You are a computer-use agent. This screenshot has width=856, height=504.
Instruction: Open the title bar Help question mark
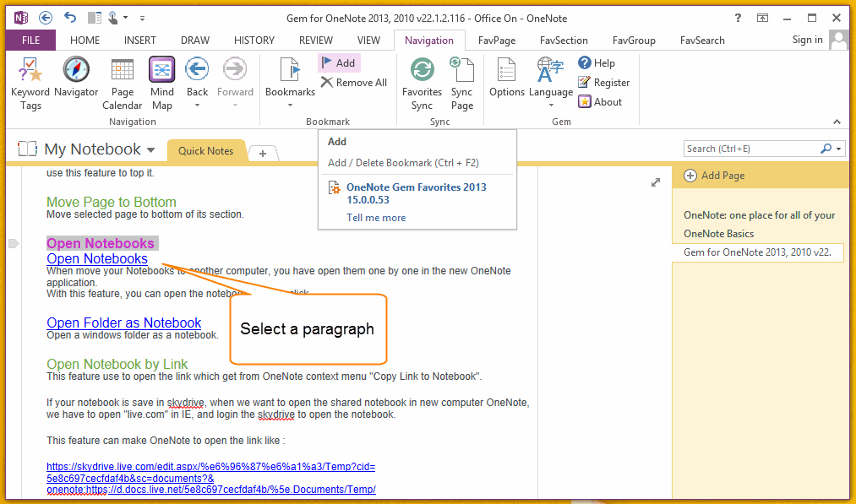point(738,18)
